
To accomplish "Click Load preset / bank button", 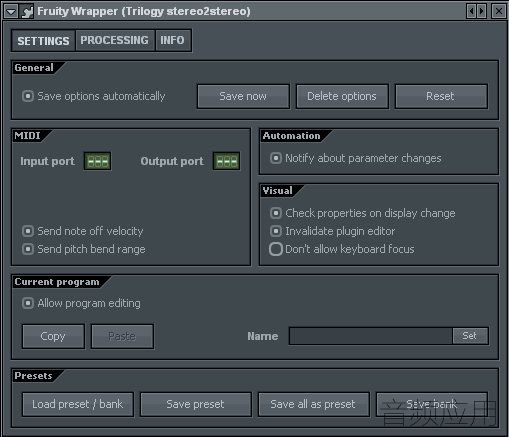I will click(x=78, y=404).
